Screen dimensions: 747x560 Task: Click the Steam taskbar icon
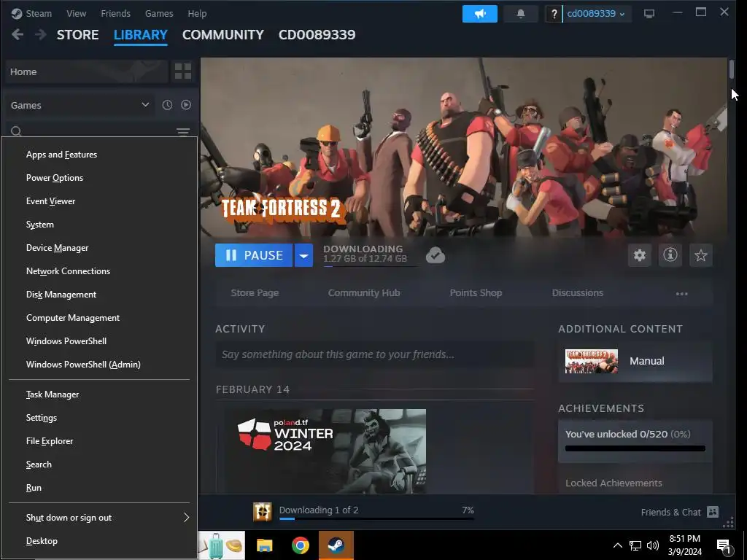click(336, 545)
